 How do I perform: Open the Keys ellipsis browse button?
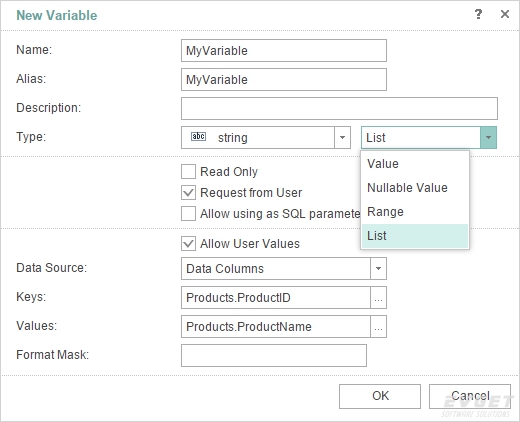(x=378, y=298)
